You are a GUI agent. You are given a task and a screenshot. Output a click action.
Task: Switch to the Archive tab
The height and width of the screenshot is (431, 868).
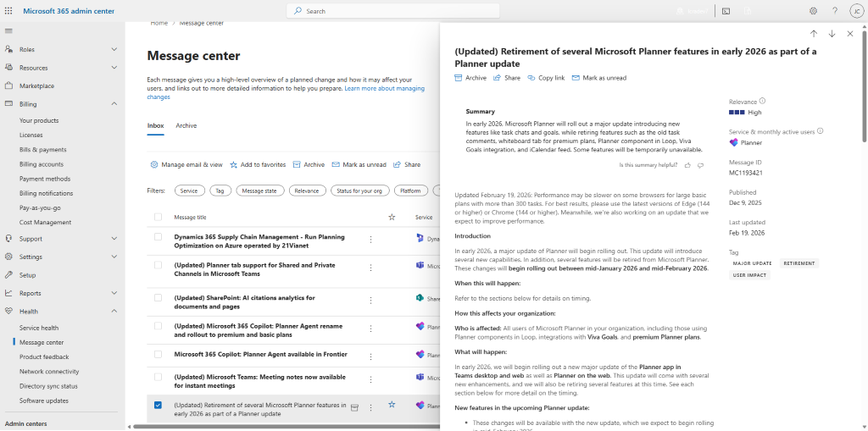(x=186, y=125)
